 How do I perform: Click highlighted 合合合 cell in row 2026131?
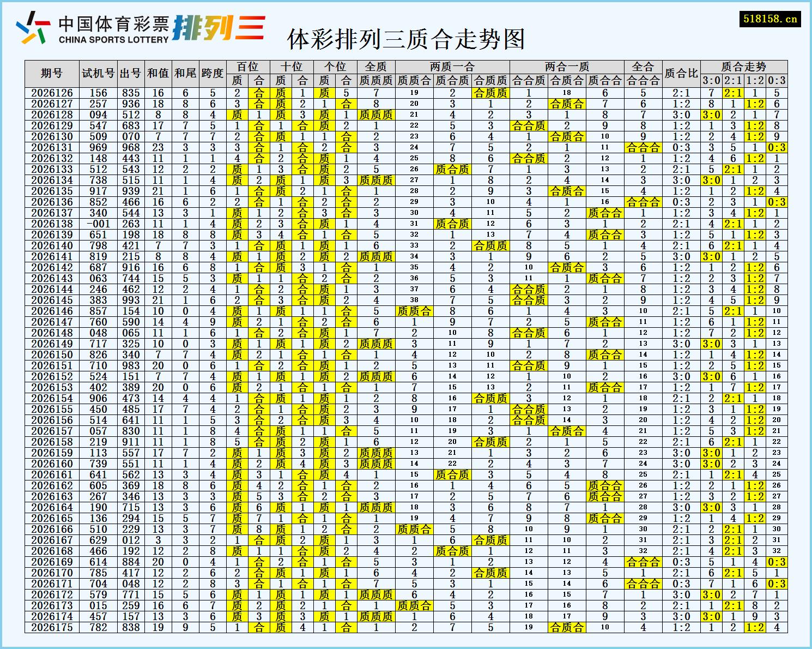point(643,148)
